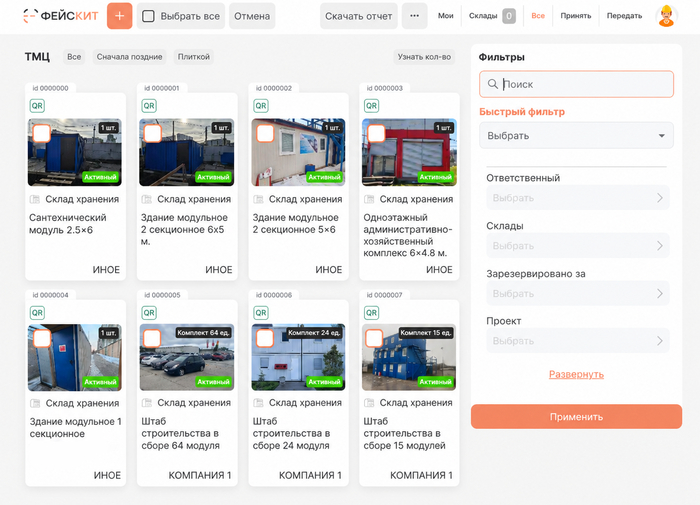Image resolution: width=700 pixels, height=505 pixels.
Task: Click the Комплект 24 ед. badge
Action: tap(314, 333)
